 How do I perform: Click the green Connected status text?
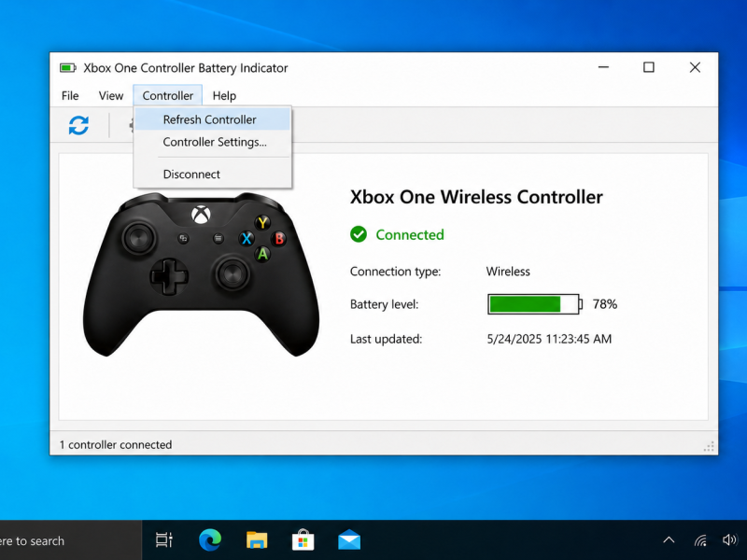tap(410, 235)
